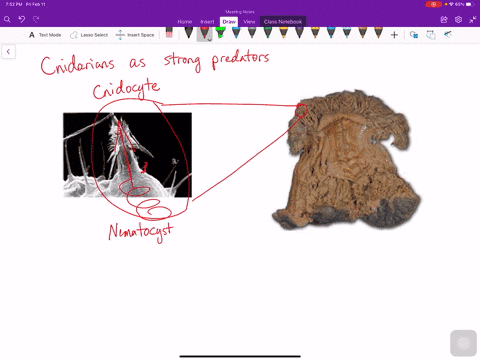Select the coral specimen photo
Viewport: 480px width, 360px height.
tap(347, 160)
